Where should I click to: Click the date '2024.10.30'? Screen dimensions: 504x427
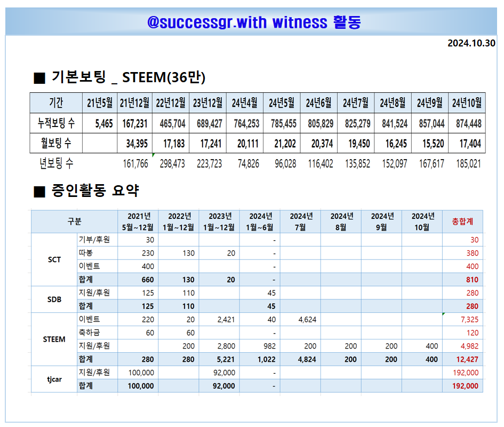(471, 43)
